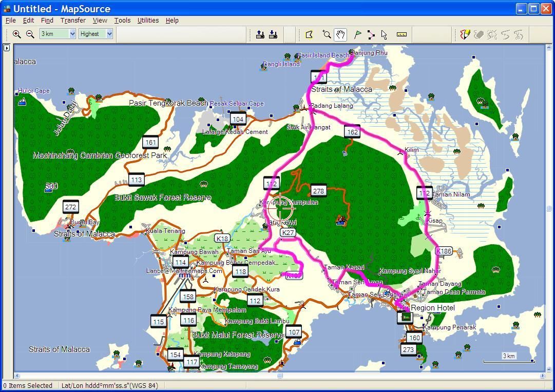The image size is (555, 392).
Task: Click the Kilim place label
Action: click(x=412, y=150)
